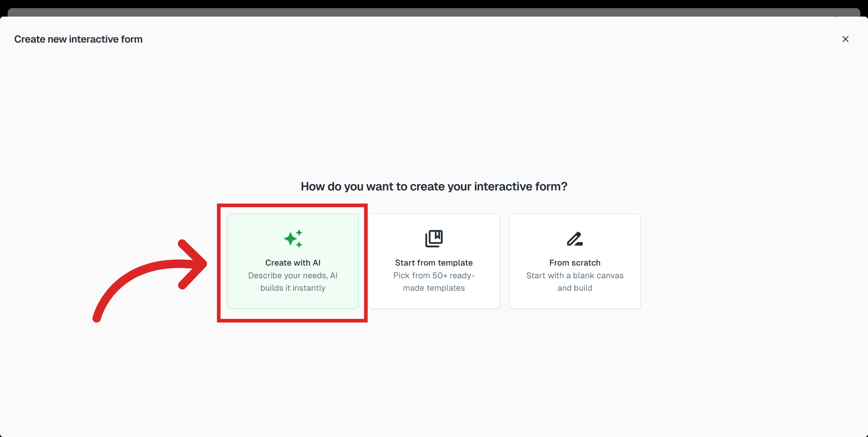This screenshot has height=437, width=868.
Task: Click the red-highlighted AI option
Action: [293, 261]
